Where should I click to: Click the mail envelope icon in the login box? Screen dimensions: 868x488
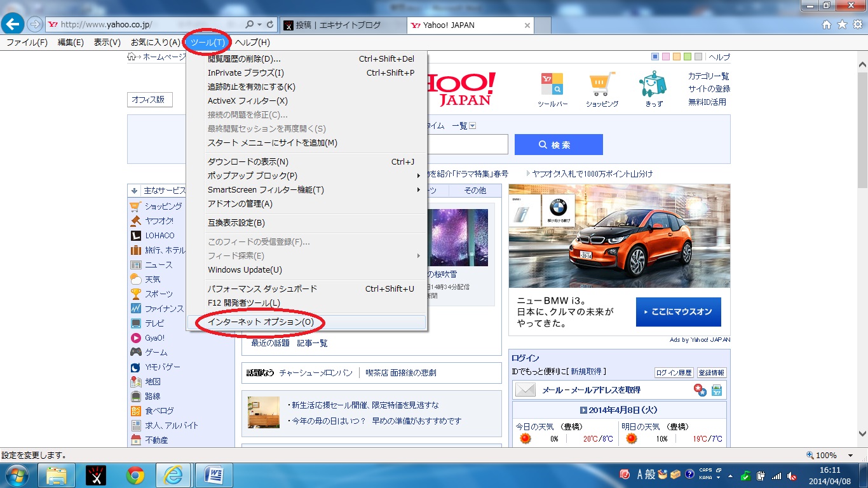(x=526, y=390)
